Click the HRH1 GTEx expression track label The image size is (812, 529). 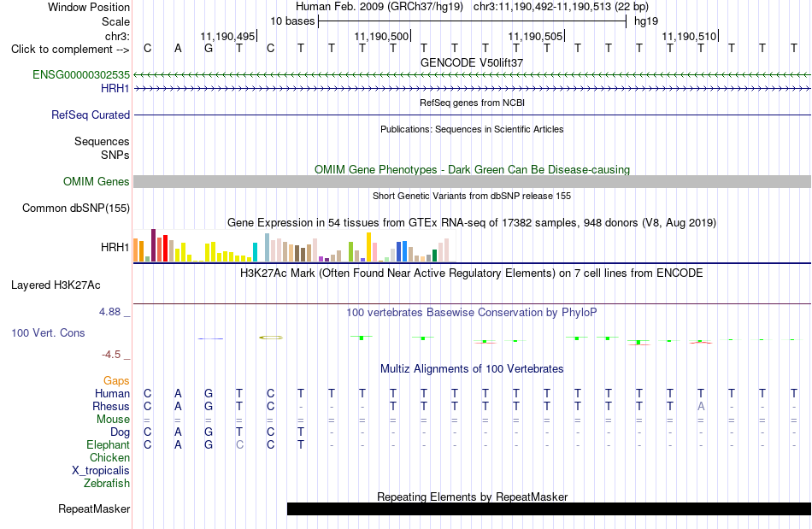pos(115,248)
